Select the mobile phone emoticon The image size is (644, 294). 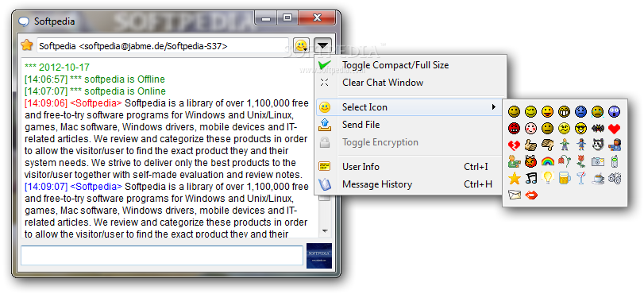[614, 161]
